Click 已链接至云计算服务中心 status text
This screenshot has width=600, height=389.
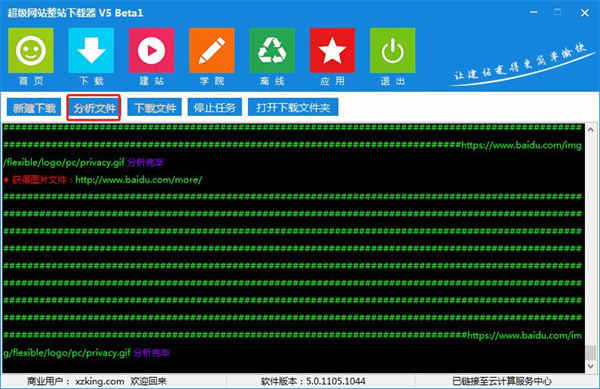pos(502,381)
